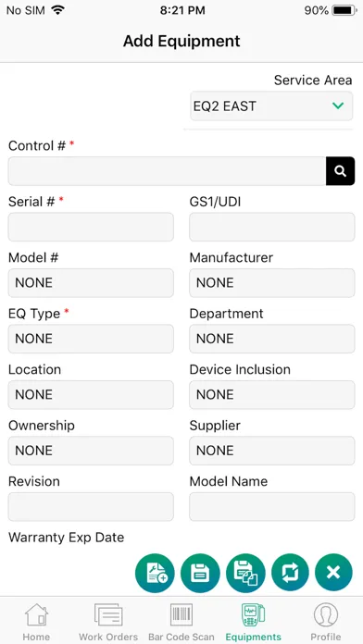The width and height of the screenshot is (363, 644).
Task: Tap the Control # search magnifier icon
Action: (341, 171)
